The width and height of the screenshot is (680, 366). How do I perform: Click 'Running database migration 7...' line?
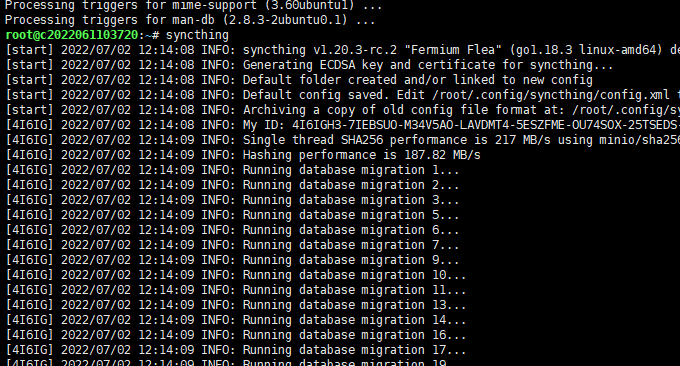point(232,245)
